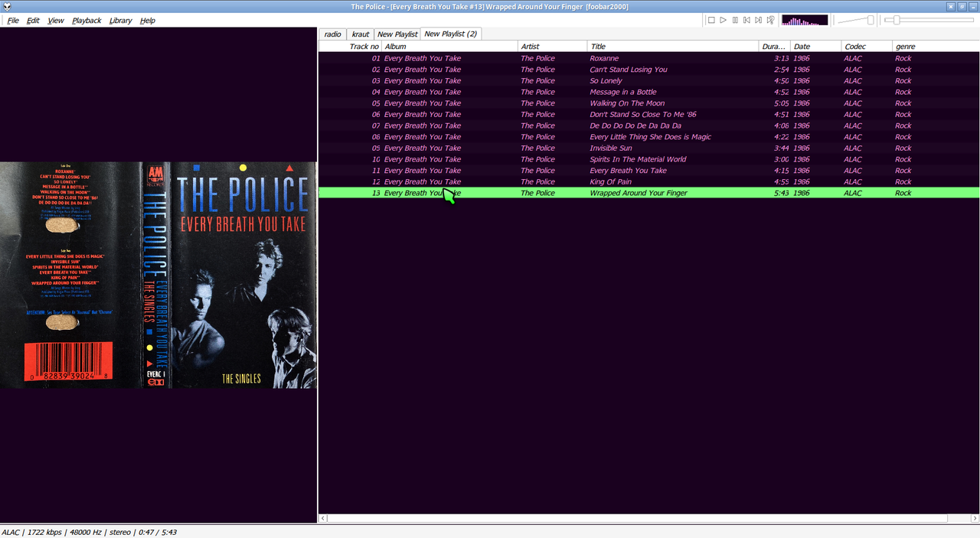
Task: Sort by the Title column header
Action: 673,47
